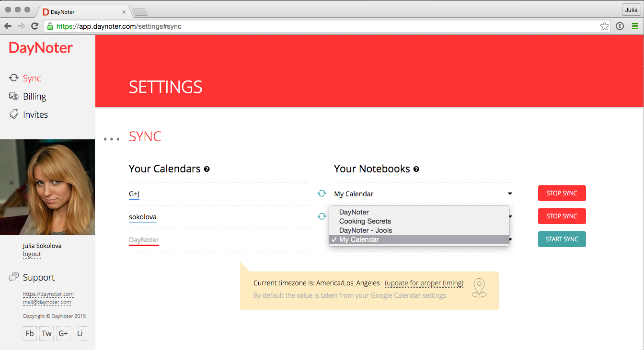Click the DayNoter calendar name in the list
This screenshot has height=350, width=644.
(x=144, y=240)
